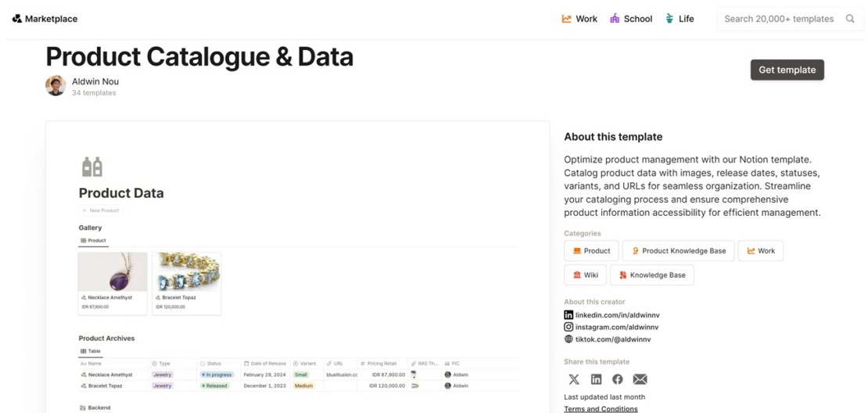Open the linkedin.com/in/aldwinnv link

pos(616,315)
